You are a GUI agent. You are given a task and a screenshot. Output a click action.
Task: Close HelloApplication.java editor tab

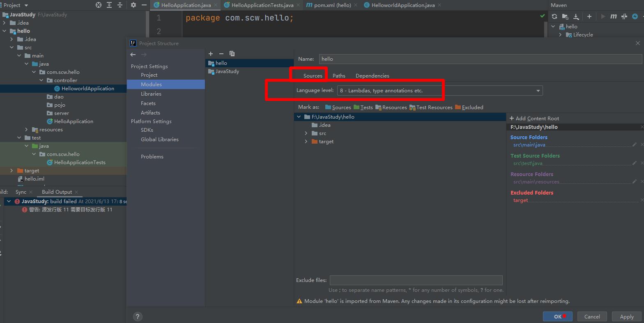(216, 5)
